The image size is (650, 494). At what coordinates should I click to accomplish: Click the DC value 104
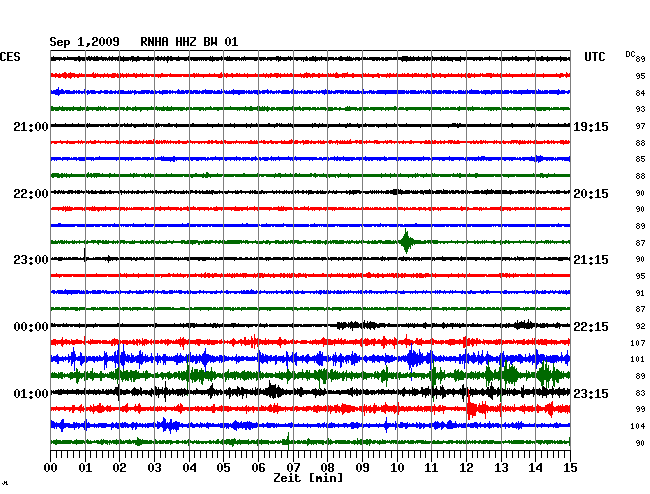(x=637, y=426)
